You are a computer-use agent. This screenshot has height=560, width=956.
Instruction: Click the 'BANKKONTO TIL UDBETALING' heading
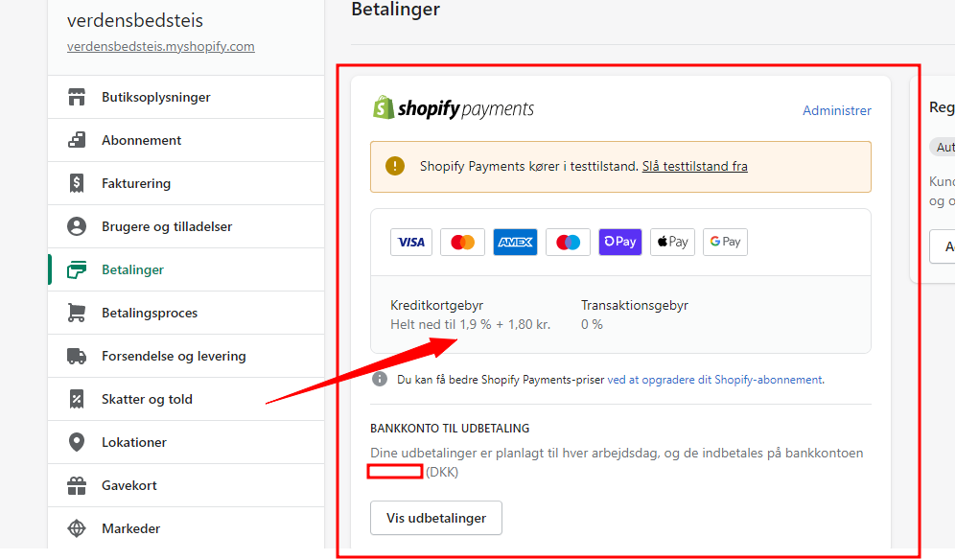[450, 429]
